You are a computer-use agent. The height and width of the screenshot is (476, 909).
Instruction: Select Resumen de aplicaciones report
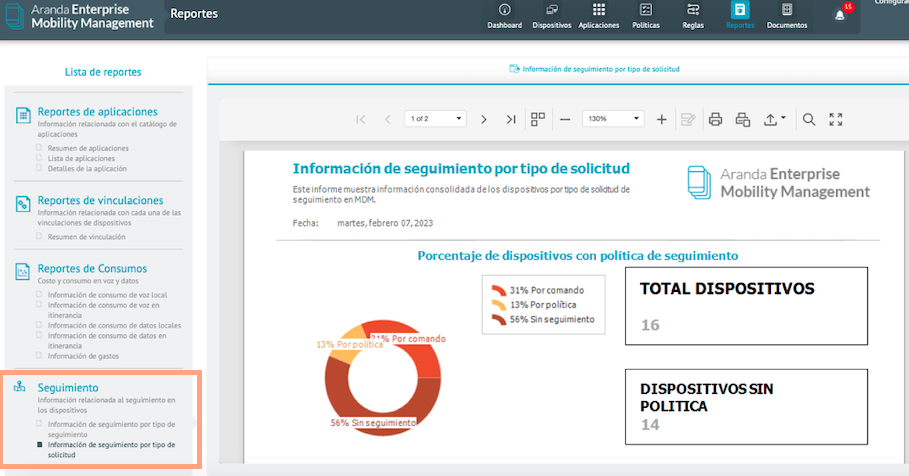[x=88, y=148]
